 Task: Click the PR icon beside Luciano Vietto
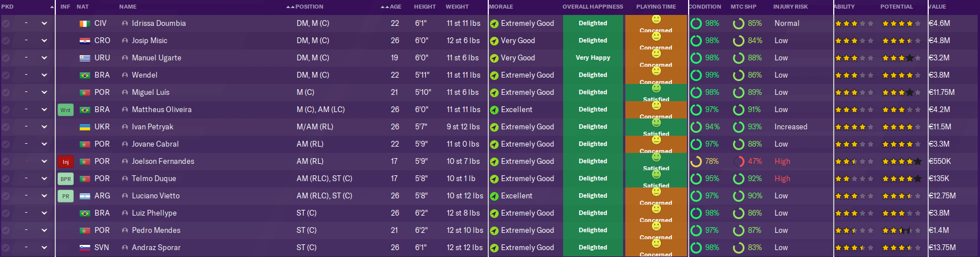point(66,196)
